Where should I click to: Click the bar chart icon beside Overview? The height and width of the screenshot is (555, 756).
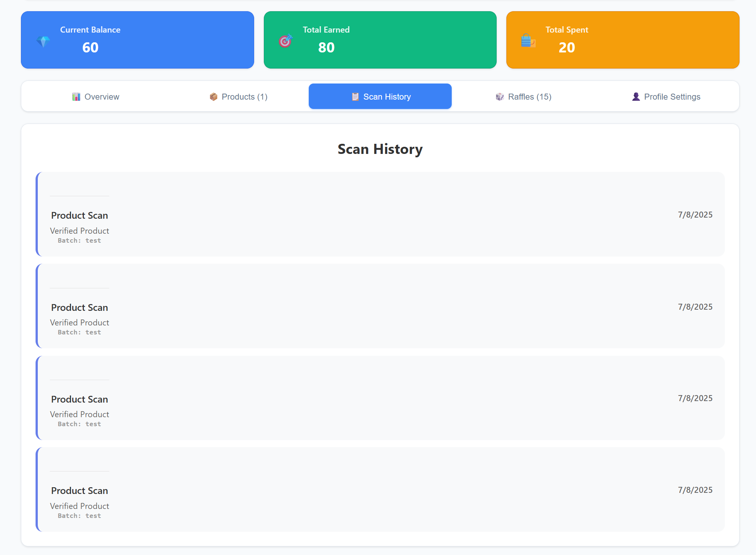[x=76, y=97]
